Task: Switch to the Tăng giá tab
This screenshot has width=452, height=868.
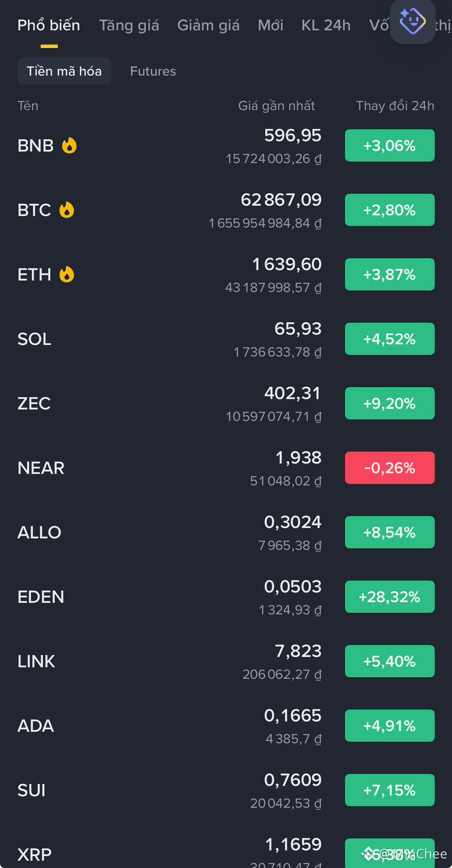Action: 129,25
